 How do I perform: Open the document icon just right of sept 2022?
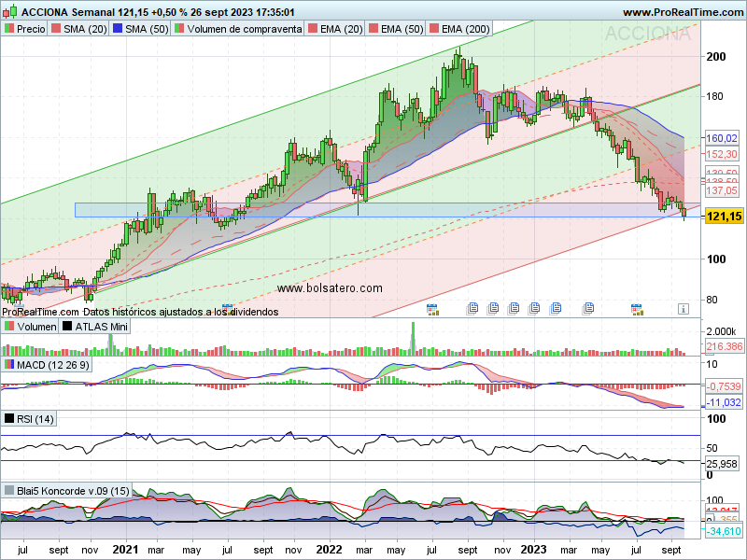[493, 309]
